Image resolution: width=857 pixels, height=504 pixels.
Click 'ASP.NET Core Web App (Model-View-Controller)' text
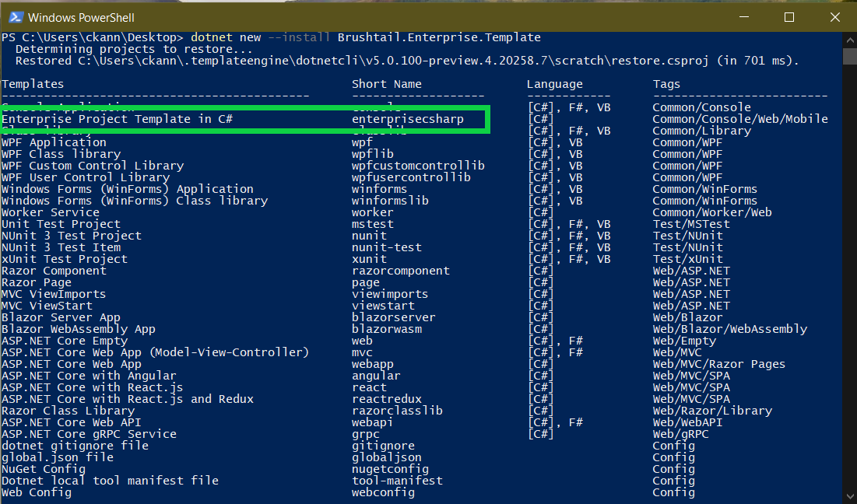[155, 353]
